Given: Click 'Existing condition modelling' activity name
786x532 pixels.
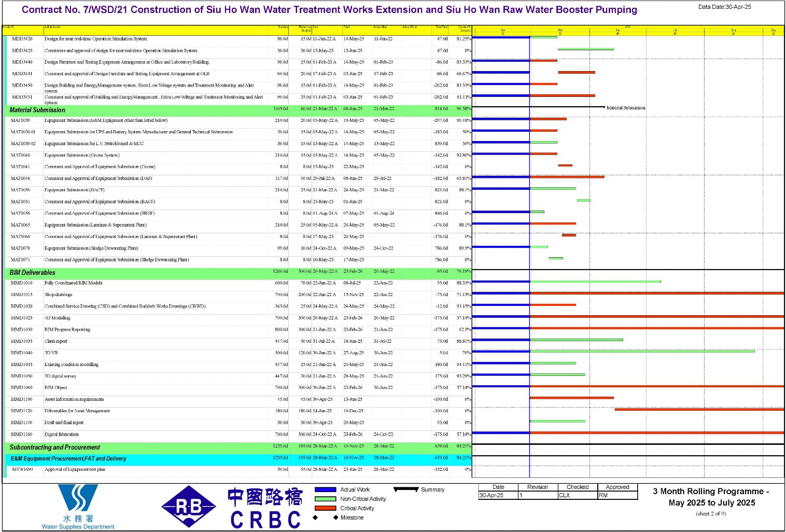Looking at the screenshot, I should 72,365.
